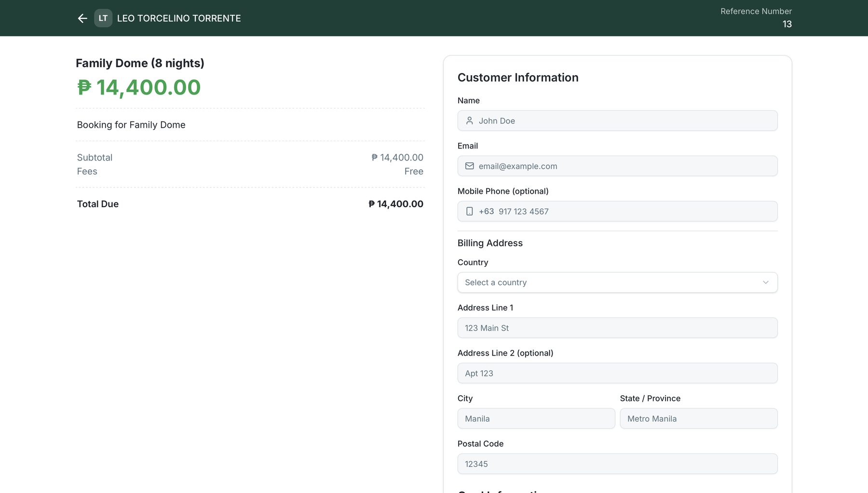Click the Subtotal label
Viewport: 868px width, 493px height.
point(95,158)
